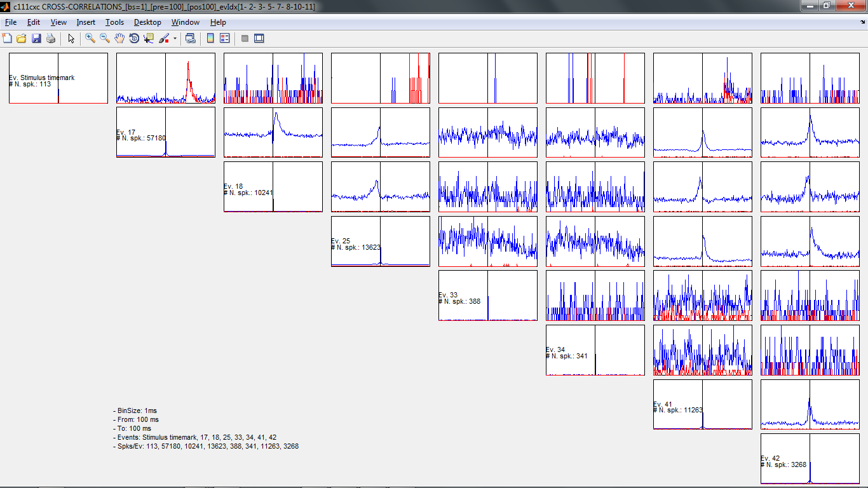Select the Zoom In magnifier tool

click(90, 39)
